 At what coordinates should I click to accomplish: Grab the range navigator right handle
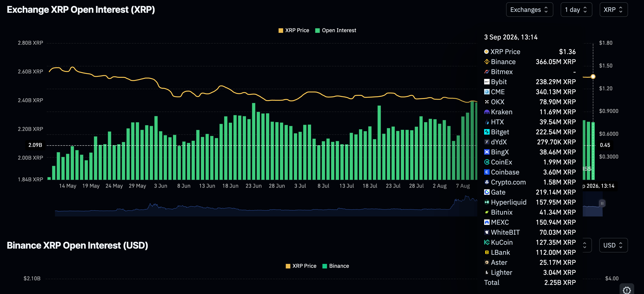[x=602, y=203]
